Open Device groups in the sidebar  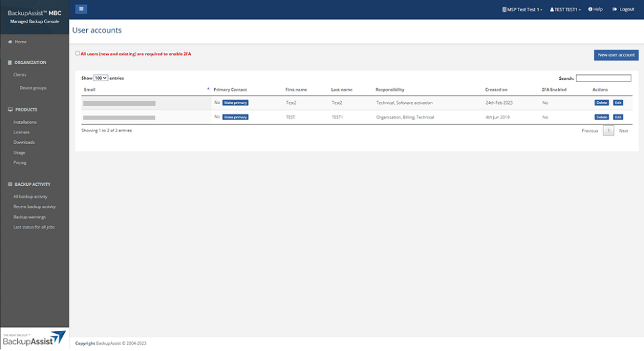(33, 88)
